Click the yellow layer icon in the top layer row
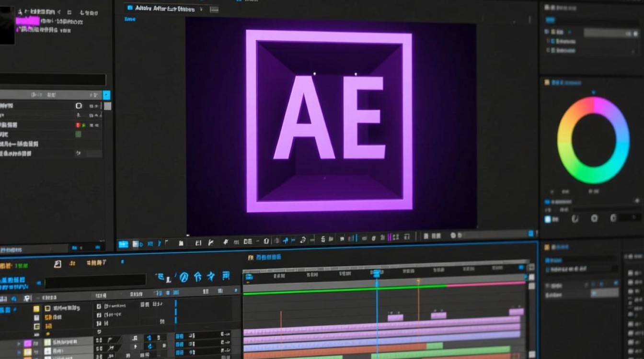Image resolution: width=644 pixels, height=359 pixels. click(36, 309)
